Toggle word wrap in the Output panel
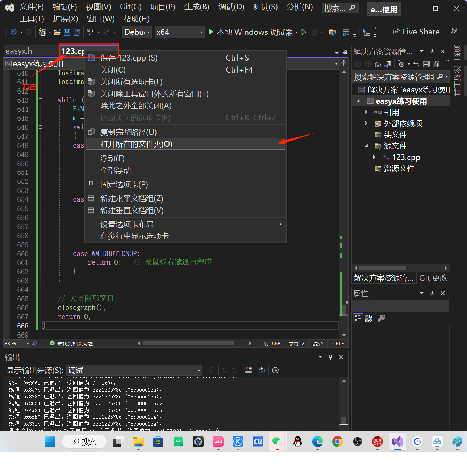 pos(262,370)
